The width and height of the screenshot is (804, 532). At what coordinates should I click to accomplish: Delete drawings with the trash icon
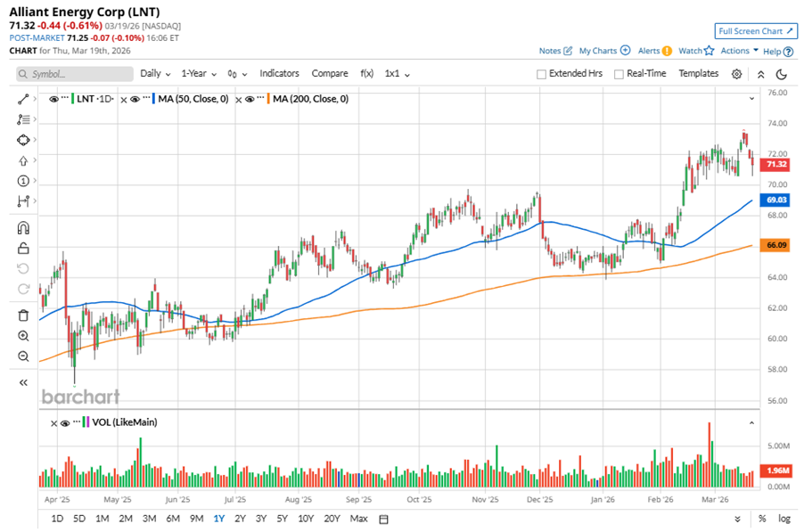pos(23,315)
